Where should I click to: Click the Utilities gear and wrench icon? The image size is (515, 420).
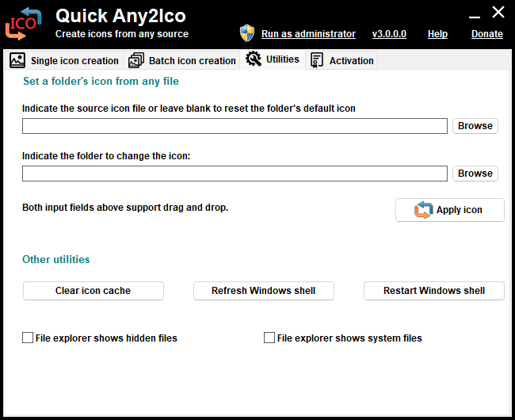click(254, 59)
